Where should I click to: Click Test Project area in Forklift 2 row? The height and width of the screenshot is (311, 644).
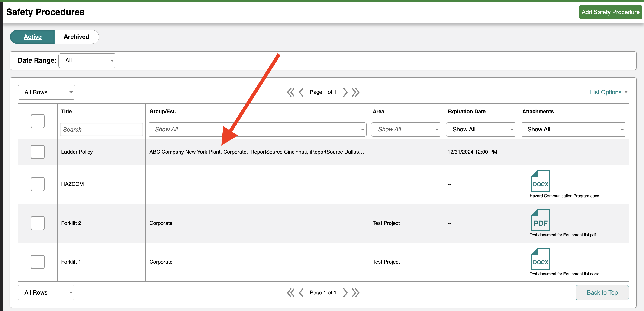click(x=386, y=223)
